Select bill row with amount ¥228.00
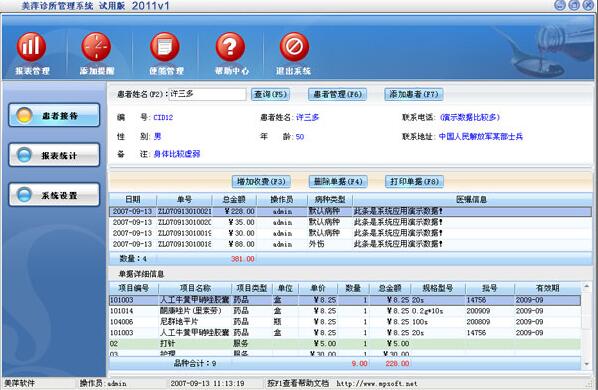 [x=350, y=211]
